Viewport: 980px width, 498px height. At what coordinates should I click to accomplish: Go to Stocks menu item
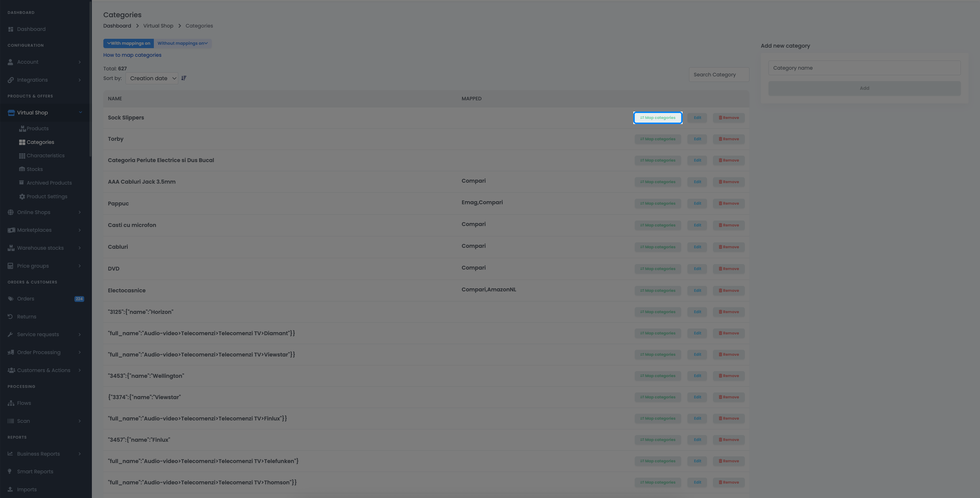(x=35, y=170)
